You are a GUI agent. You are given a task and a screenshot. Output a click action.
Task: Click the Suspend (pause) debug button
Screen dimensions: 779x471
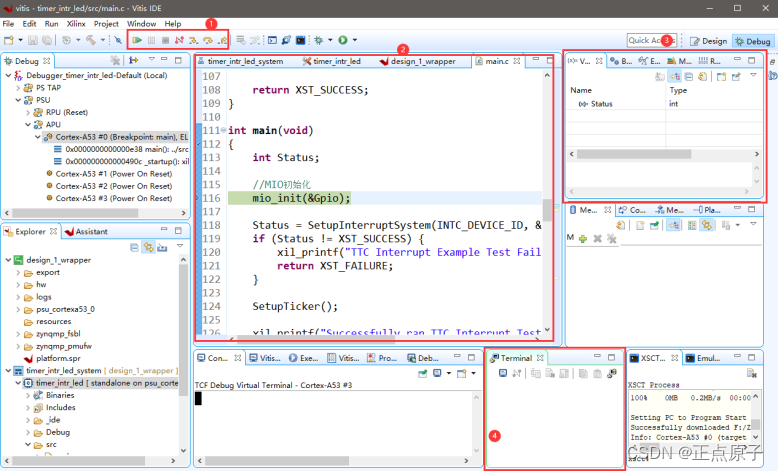tap(151, 41)
